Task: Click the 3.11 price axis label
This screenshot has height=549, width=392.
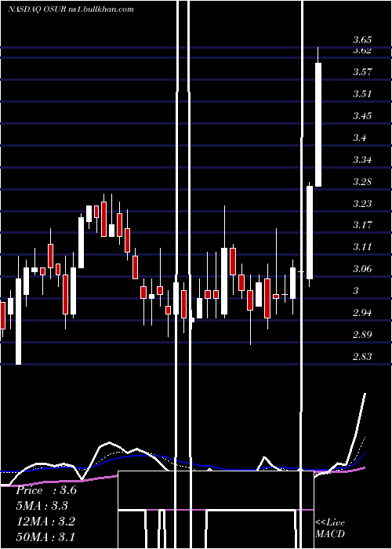Action: [362, 247]
